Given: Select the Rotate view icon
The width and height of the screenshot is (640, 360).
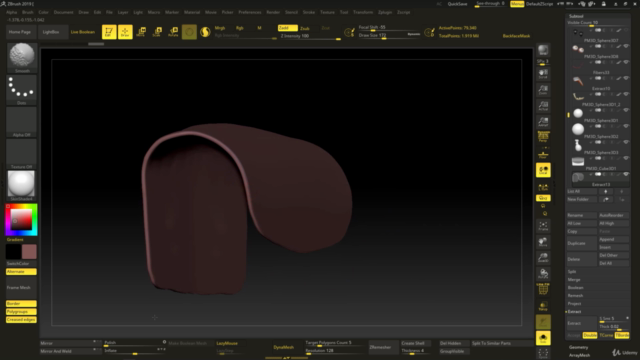Looking at the screenshot, I should 543,273.
